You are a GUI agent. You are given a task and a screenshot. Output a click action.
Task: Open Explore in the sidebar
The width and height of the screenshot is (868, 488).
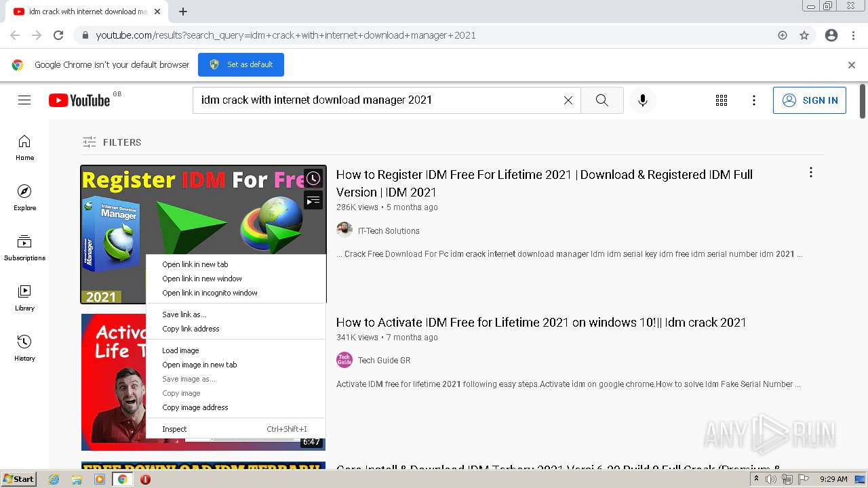[24, 197]
